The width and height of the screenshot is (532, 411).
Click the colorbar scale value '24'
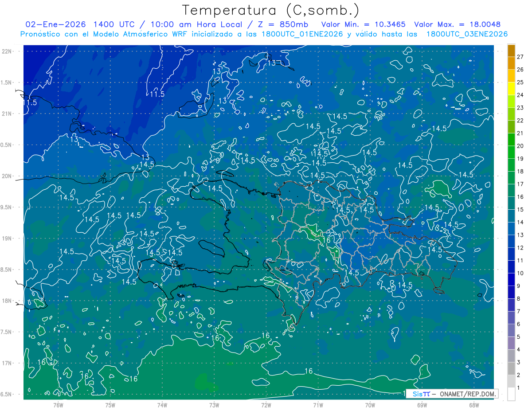click(x=520, y=95)
